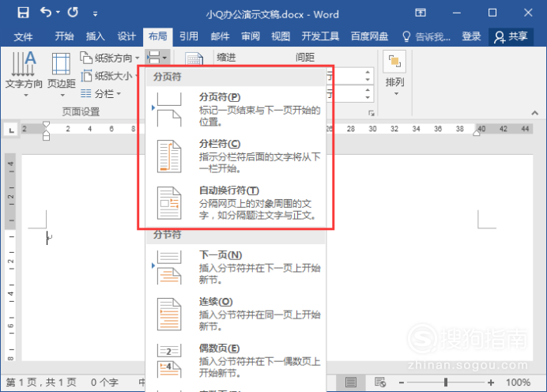
Task: Click the Breaks (分隔符) dropdown button
Action: pyautogui.click(x=157, y=57)
